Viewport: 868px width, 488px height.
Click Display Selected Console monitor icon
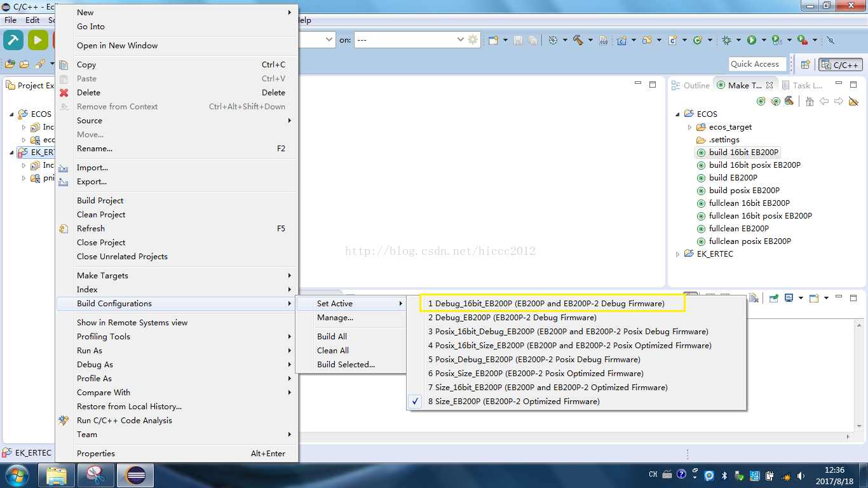pyautogui.click(x=789, y=297)
